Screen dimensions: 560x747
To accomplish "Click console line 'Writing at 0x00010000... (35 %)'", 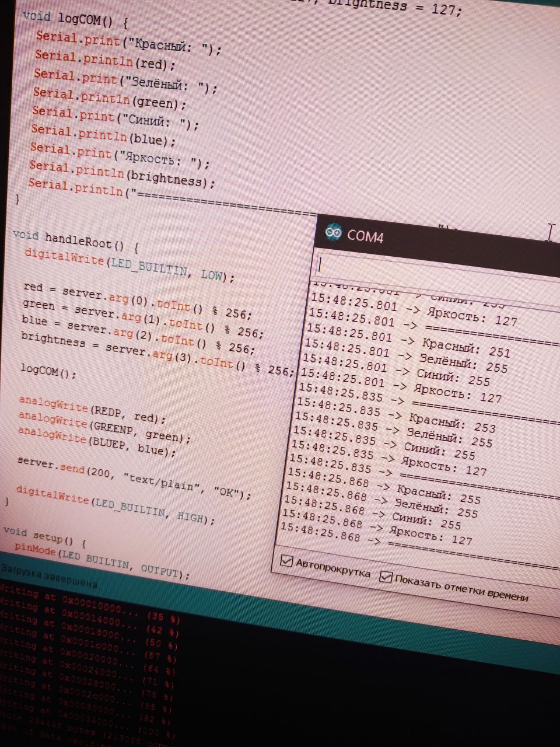I will coord(90,603).
